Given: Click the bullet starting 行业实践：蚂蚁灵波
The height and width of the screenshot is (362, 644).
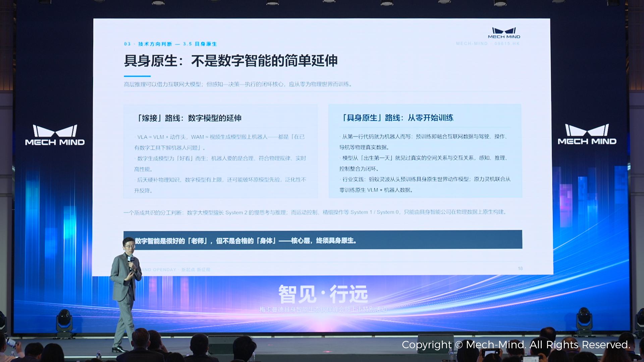Looking at the screenshot, I should [425, 184].
